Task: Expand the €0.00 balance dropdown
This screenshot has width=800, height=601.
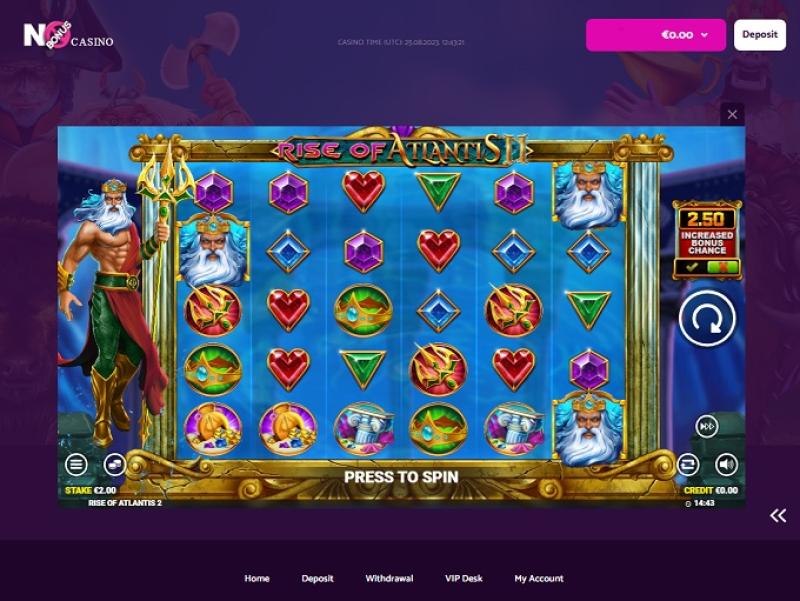Action: 656,35
